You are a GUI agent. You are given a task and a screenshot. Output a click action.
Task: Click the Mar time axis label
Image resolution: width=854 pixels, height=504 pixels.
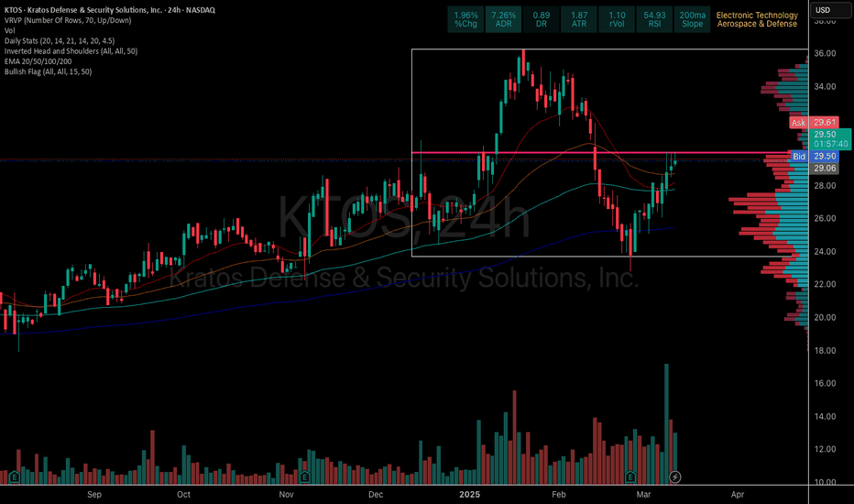(x=644, y=495)
